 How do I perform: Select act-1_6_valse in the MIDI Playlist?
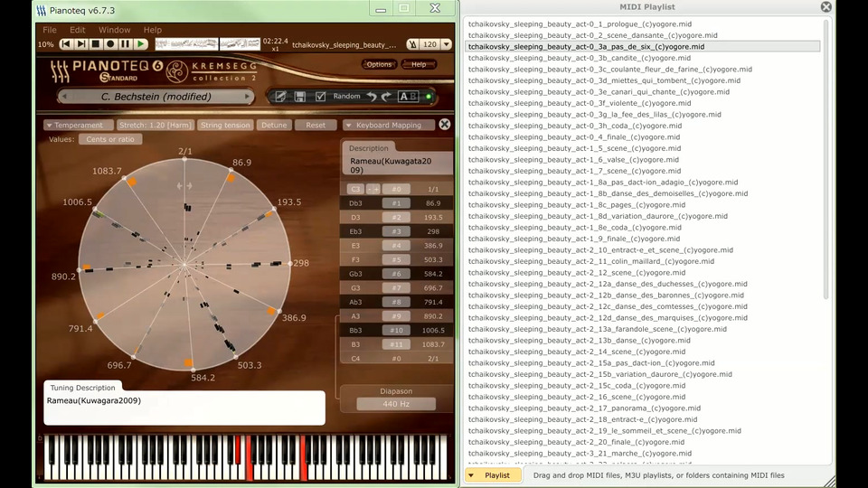click(573, 159)
